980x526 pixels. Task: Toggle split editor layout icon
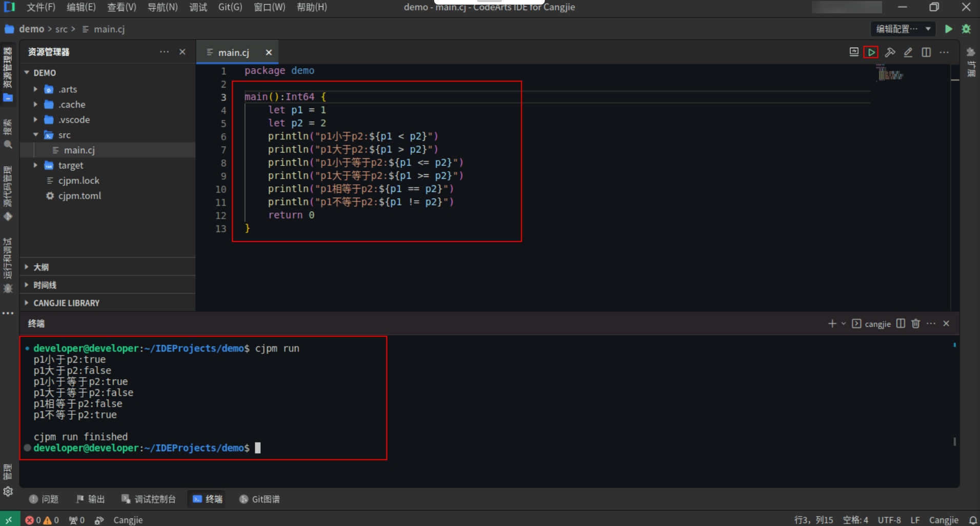(x=926, y=52)
